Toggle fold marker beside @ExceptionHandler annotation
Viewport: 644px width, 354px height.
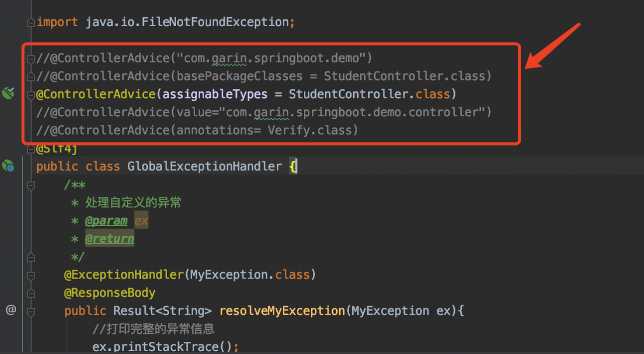pos(31,275)
